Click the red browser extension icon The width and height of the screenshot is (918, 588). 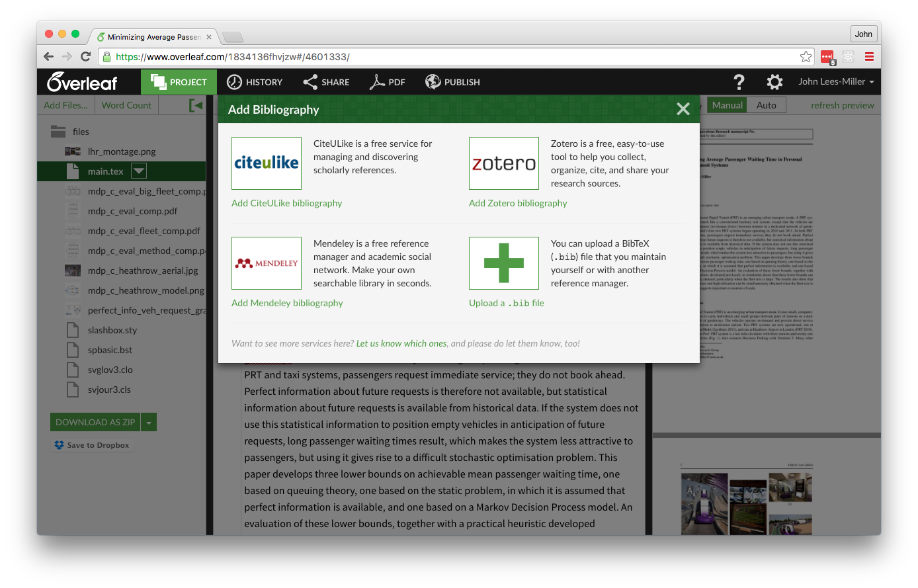[x=827, y=58]
